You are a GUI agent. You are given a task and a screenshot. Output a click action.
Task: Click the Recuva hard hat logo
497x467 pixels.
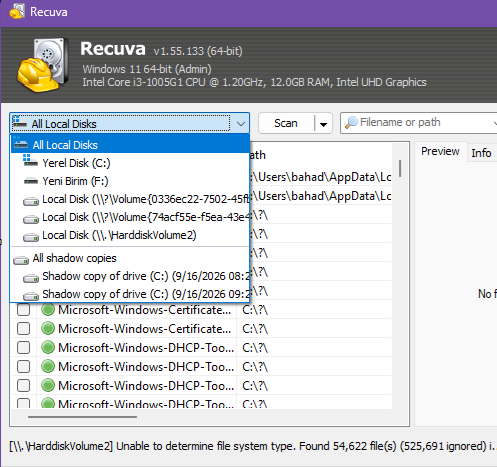click(42, 65)
